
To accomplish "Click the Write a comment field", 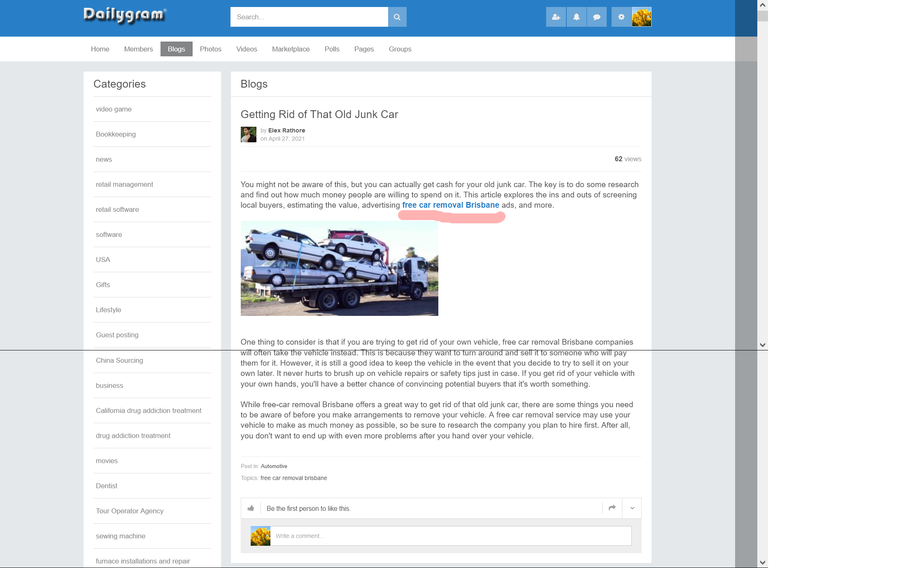I will click(x=451, y=536).
